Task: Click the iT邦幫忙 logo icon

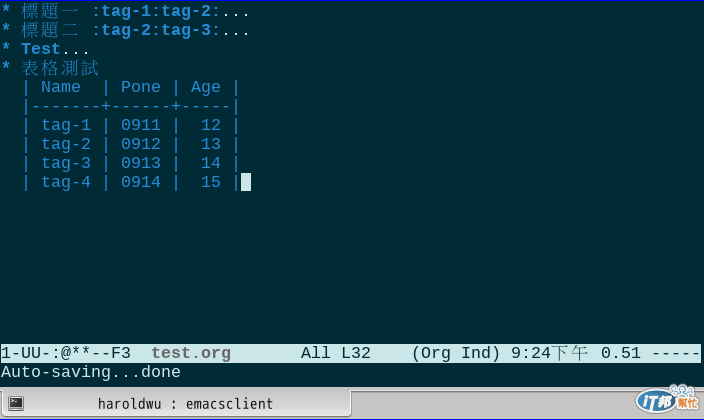Action: coord(668,399)
